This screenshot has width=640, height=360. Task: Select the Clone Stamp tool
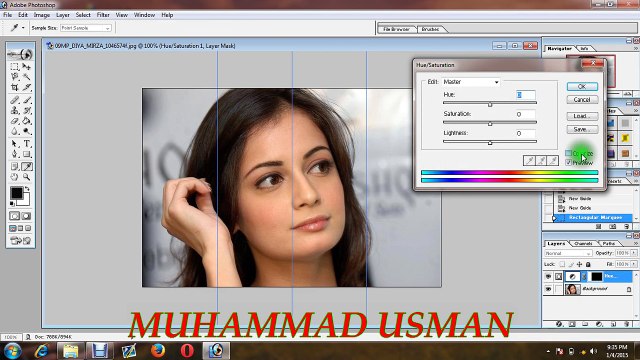(x=15, y=111)
